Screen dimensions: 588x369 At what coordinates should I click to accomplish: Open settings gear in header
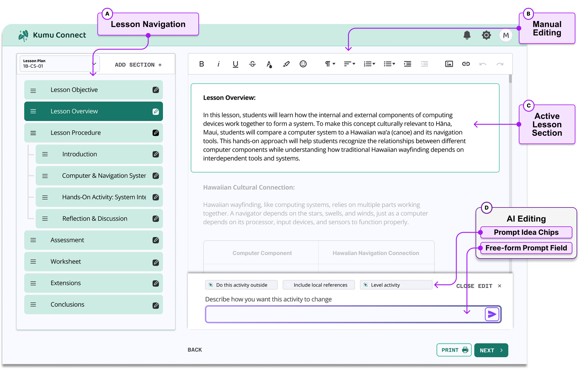pos(486,35)
